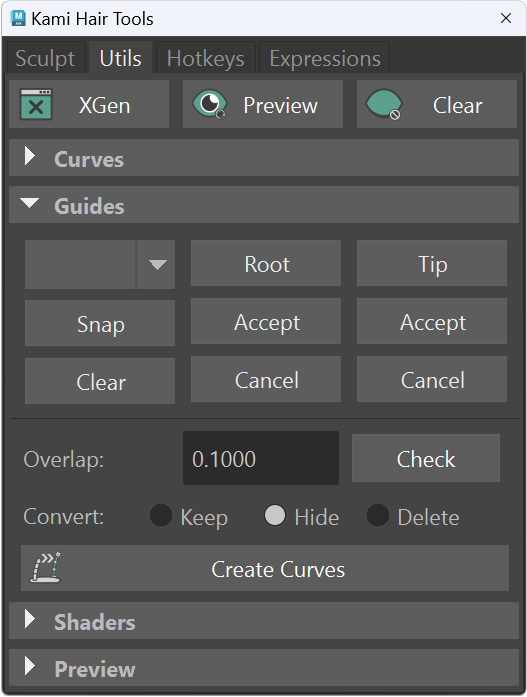Click the Check overlap button
Image resolution: width=527 pixels, height=697 pixels.
click(426, 458)
